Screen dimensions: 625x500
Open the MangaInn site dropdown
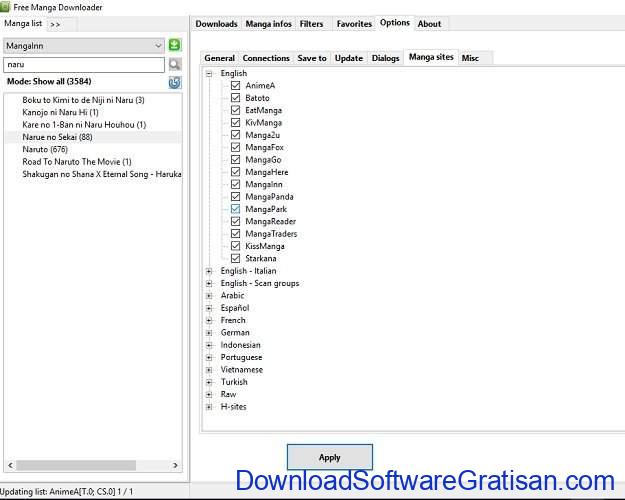tap(84, 46)
